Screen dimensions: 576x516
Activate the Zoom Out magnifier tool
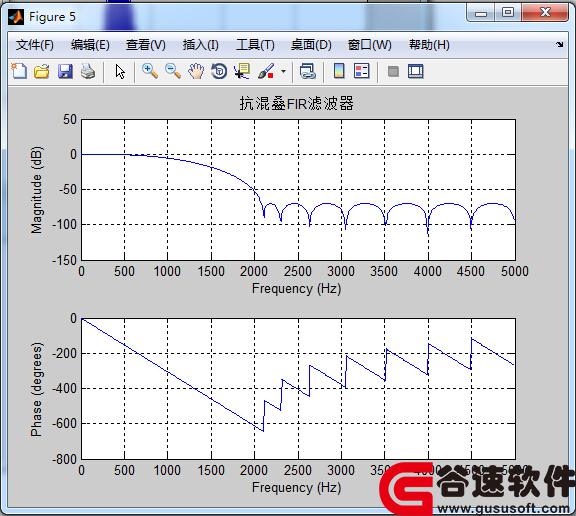pos(173,71)
